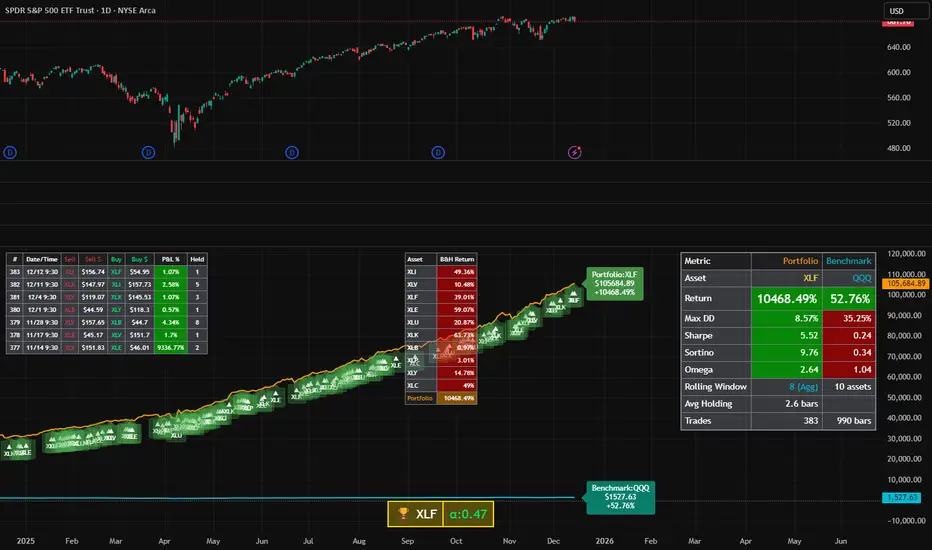Click the cyan 1,527.63 price axis tag
Screen dimensions: 932x550
(902, 497)
